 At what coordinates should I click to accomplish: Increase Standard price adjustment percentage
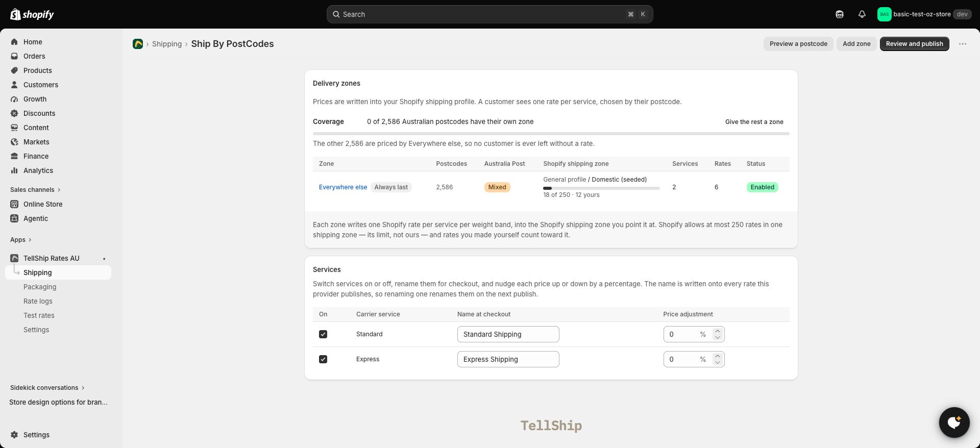[x=718, y=331]
